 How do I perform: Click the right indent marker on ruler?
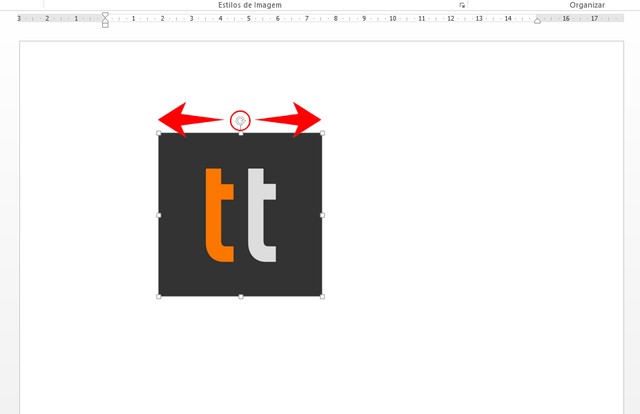[x=537, y=21]
